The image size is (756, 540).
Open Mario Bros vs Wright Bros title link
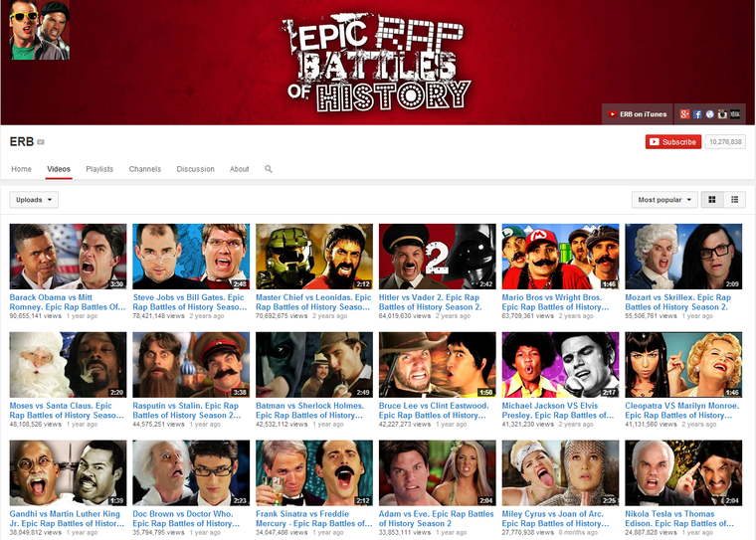coord(555,302)
